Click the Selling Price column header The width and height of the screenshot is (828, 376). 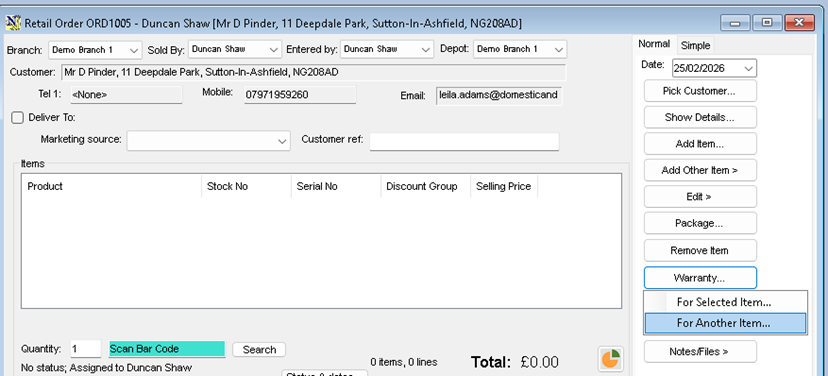pyautogui.click(x=504, y=186)
